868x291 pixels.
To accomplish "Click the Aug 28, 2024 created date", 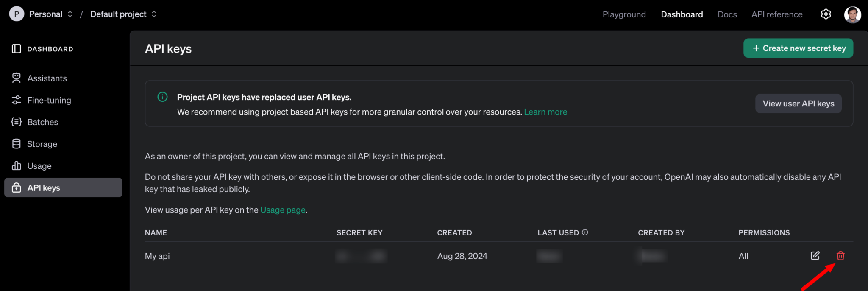I will [462, 256].
